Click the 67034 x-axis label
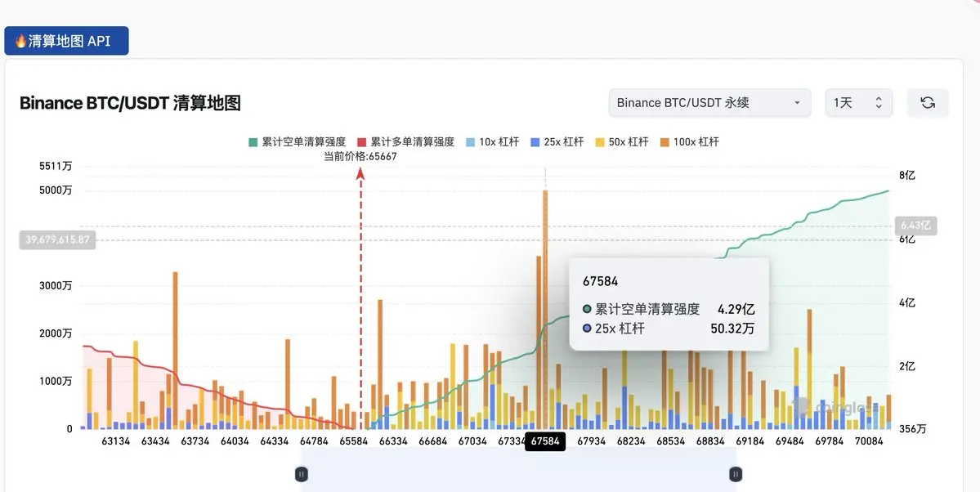 472,441
